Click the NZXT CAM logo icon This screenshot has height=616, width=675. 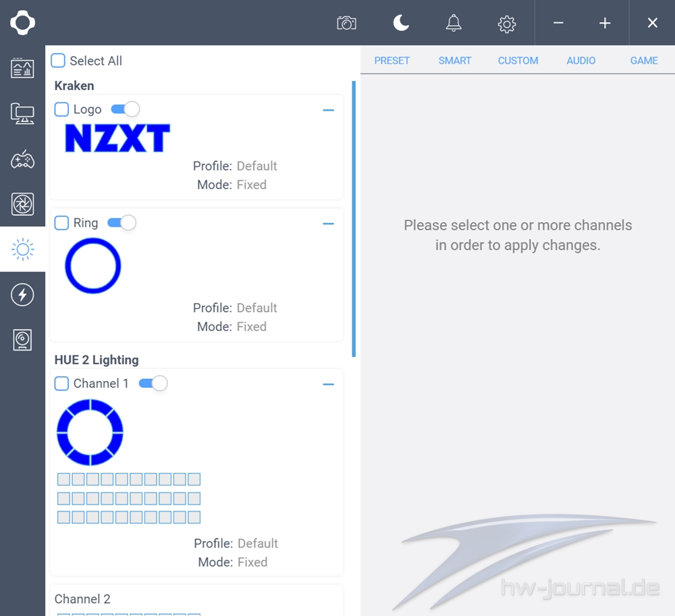coord(22,22)
